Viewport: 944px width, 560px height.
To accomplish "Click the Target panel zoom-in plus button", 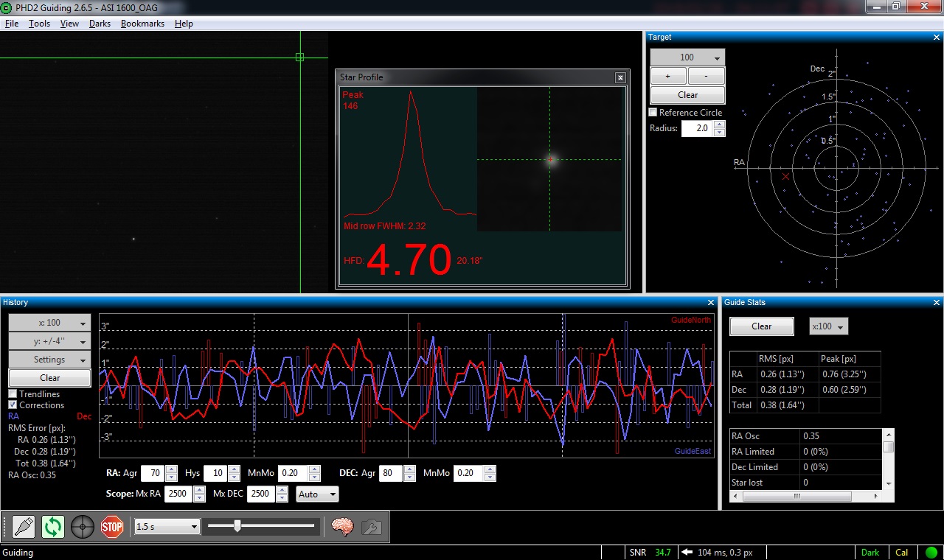I will tap(668, 76).
